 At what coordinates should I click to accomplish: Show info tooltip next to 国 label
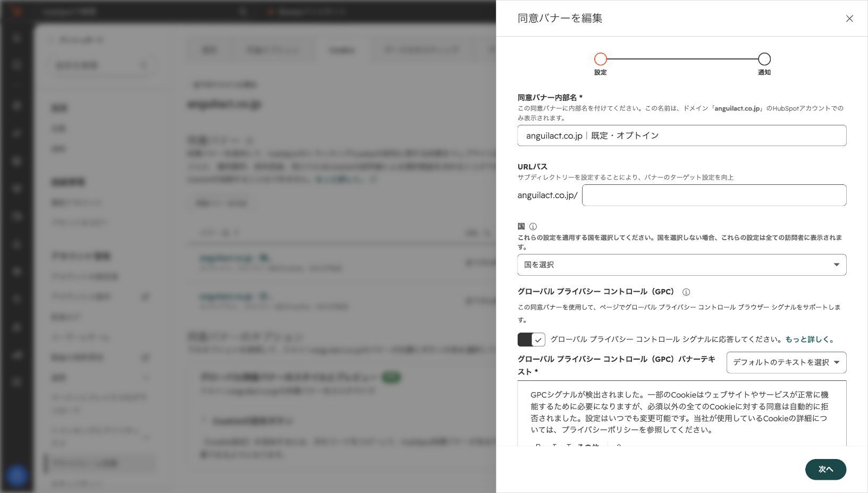(x=533, y=226)
